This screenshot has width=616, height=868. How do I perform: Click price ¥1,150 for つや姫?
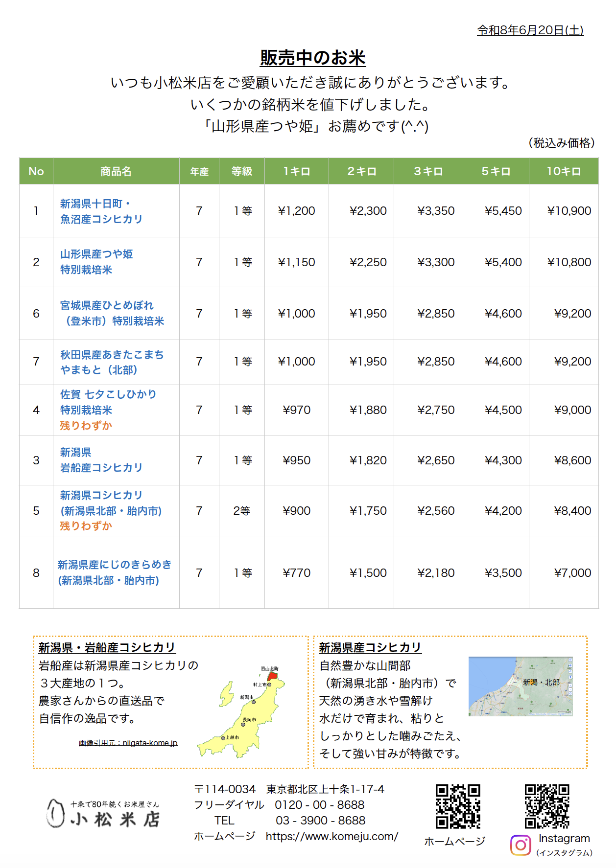(297, 262)
